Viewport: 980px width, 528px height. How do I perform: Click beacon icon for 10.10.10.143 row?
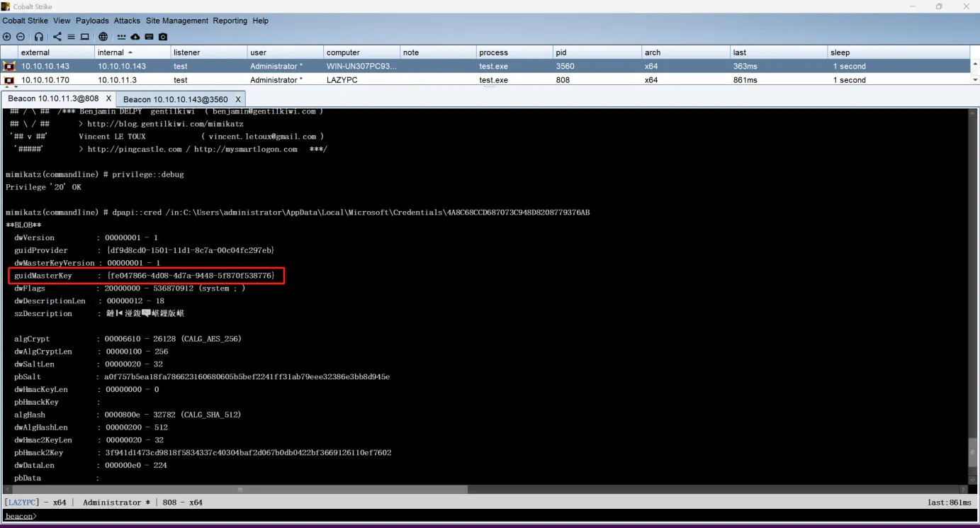click(9, 66)
